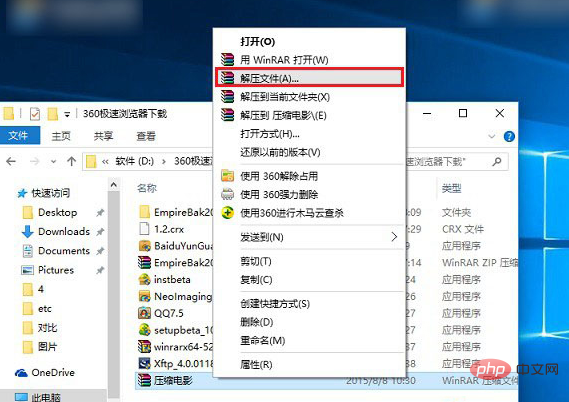Viewport: 569px width, 402px height.
Task: Click the Up one level arrow
Action: (71, 161)
